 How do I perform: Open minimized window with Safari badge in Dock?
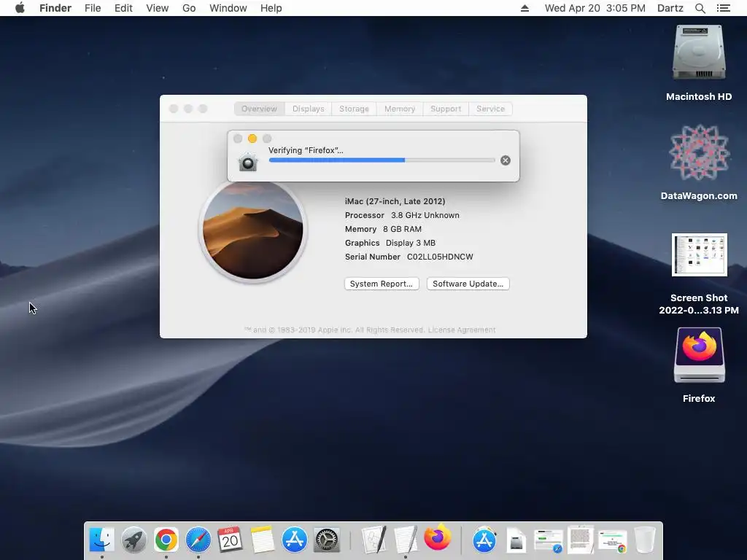tap(549, 541)
